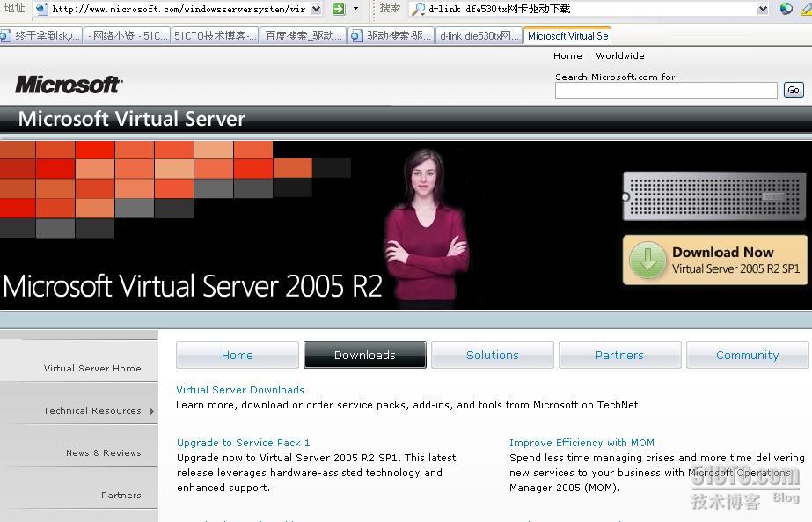Click the green download arrow icon
812x522 pixels.
[x=647, y=260]
